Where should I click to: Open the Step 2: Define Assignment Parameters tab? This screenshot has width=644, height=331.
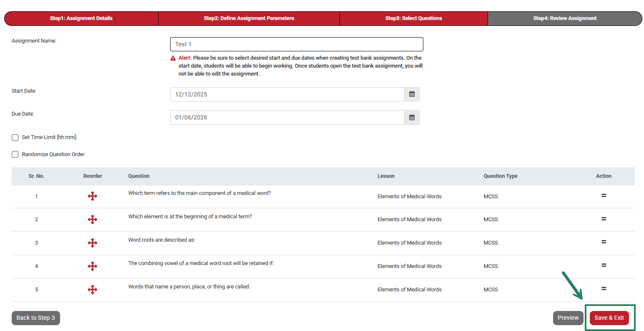click(249, 18)
